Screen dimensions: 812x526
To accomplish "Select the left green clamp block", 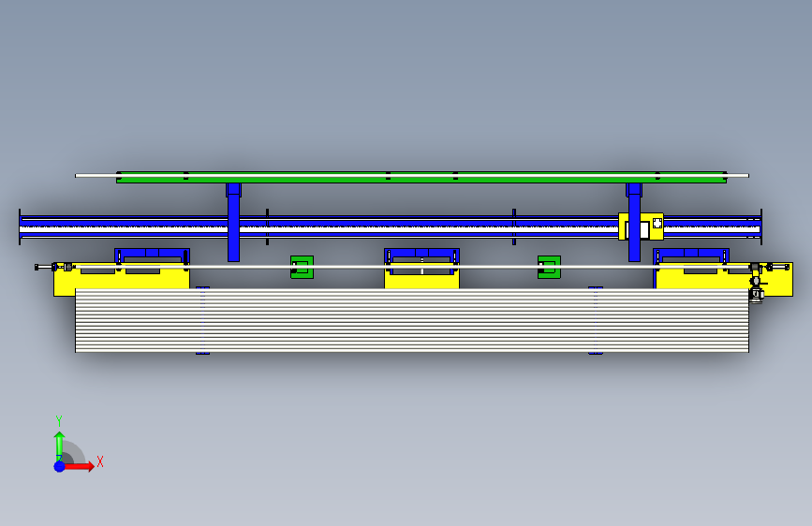I will click(302, 267).
